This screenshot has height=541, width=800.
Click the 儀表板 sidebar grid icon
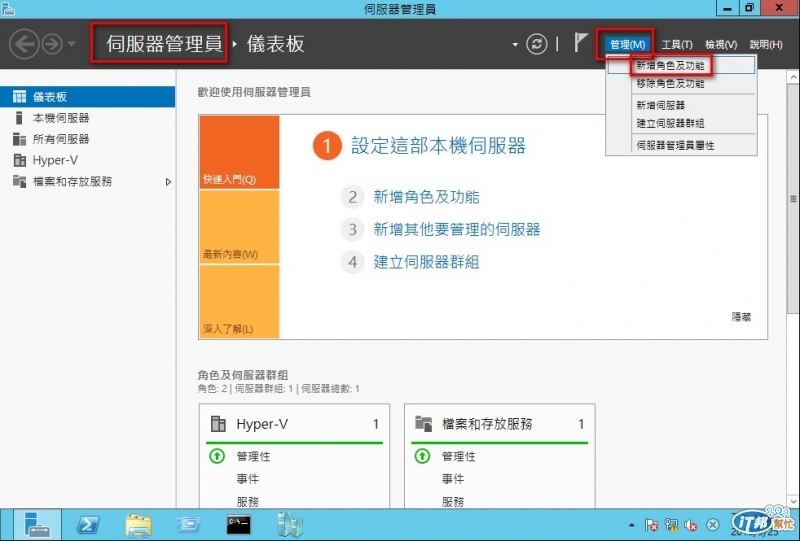point(19,96)
